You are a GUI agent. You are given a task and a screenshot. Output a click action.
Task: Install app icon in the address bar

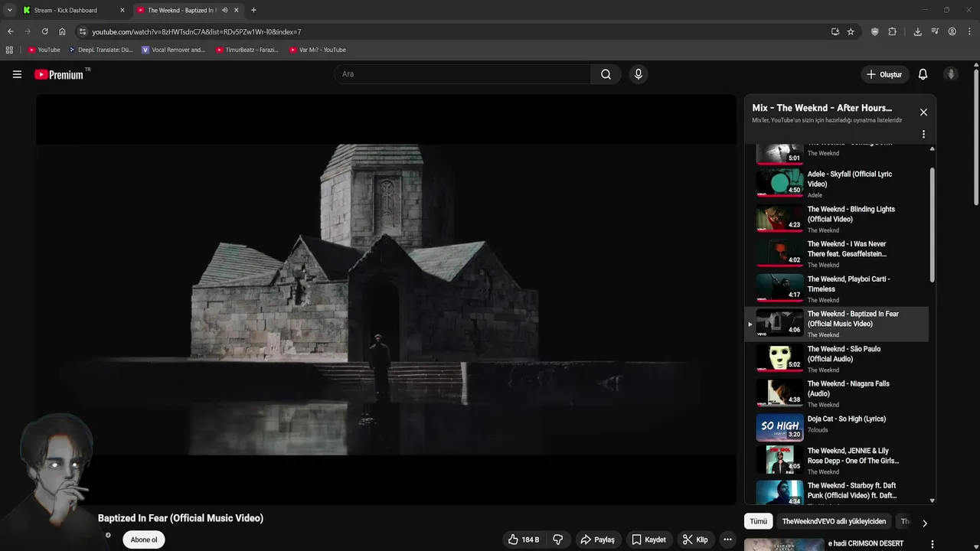pos(835,31)
